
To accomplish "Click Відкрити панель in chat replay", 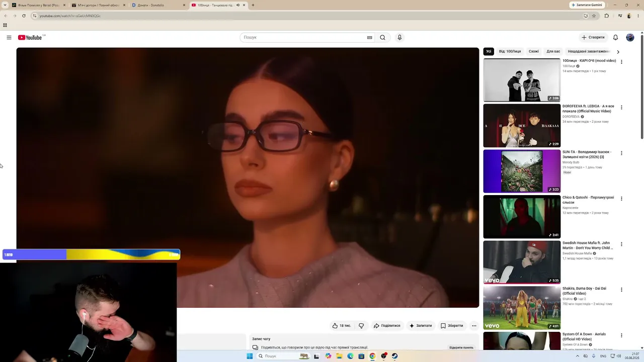I will coord(461,347).
